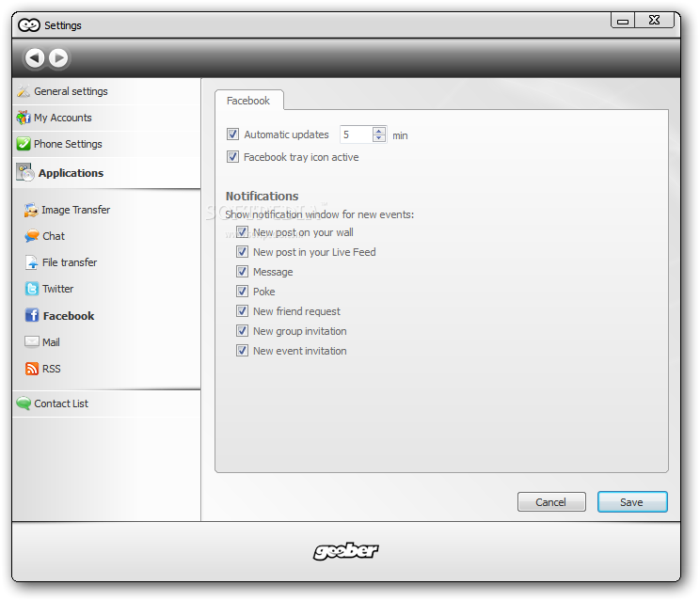The width and height of the screenshot is (700, 601).
Task: Disable Facebook tray icon active checkbox
Action: 232,157
